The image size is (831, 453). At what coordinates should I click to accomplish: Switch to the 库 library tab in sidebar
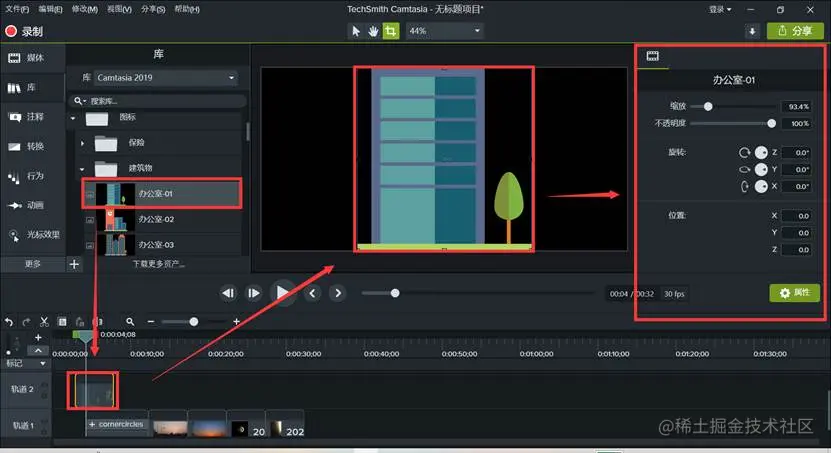point(32,87)
